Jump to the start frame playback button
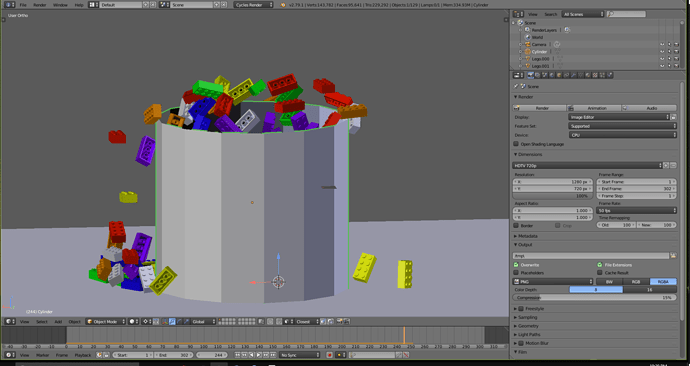This screenshot has width=690, height=366. point(237,355)
